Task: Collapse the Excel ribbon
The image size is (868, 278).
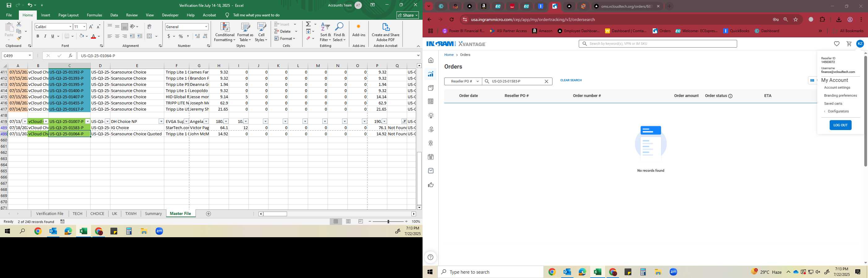Action: click(x=418, y=46)
